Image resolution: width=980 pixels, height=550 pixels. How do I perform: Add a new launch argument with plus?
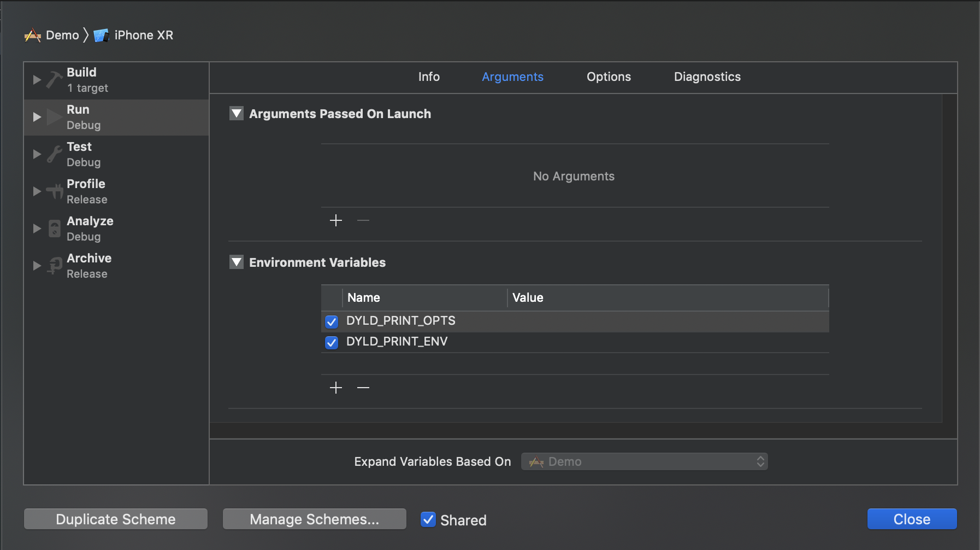click(x=336, y=220)
